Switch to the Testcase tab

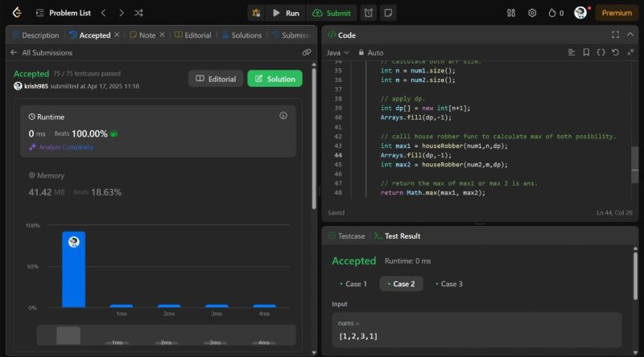click(x=346, y=236)
